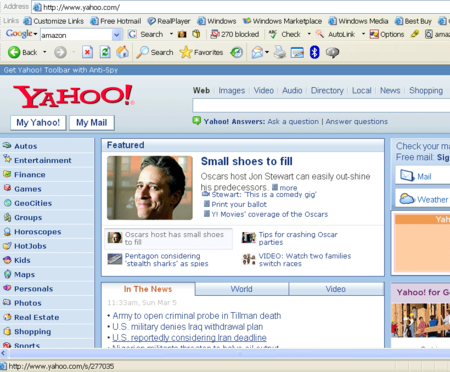
Task: Click in the Yahoo web search field
Action: [321, 105]
